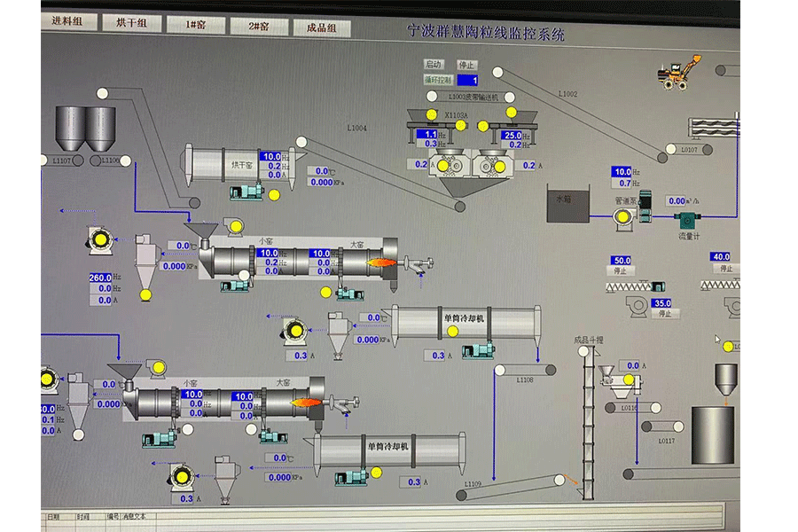This screenshot has width=798, height=532.
Task: Select the 循环控制 value field showing 1
Action: coord(467,81)
